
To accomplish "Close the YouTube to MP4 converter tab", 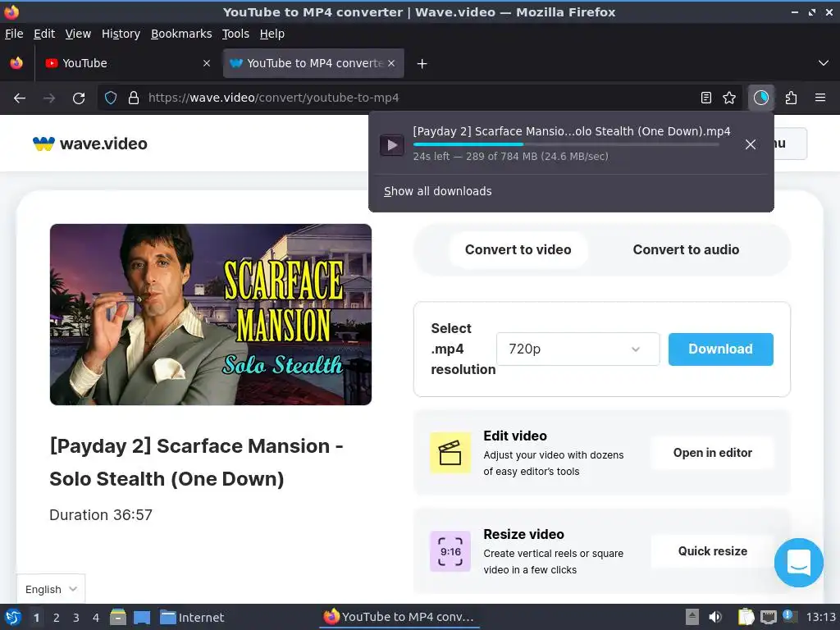I will [391, 63].
